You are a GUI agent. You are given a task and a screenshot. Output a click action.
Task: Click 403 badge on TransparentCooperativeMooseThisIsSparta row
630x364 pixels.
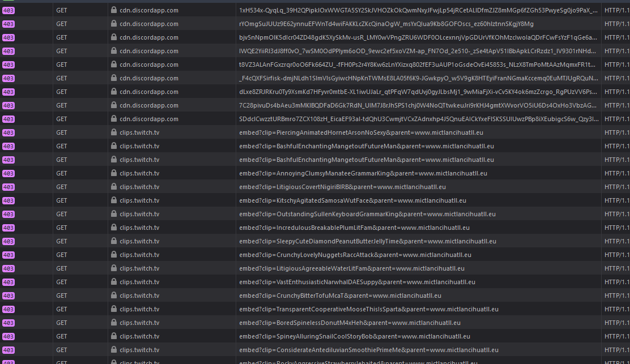8,309
